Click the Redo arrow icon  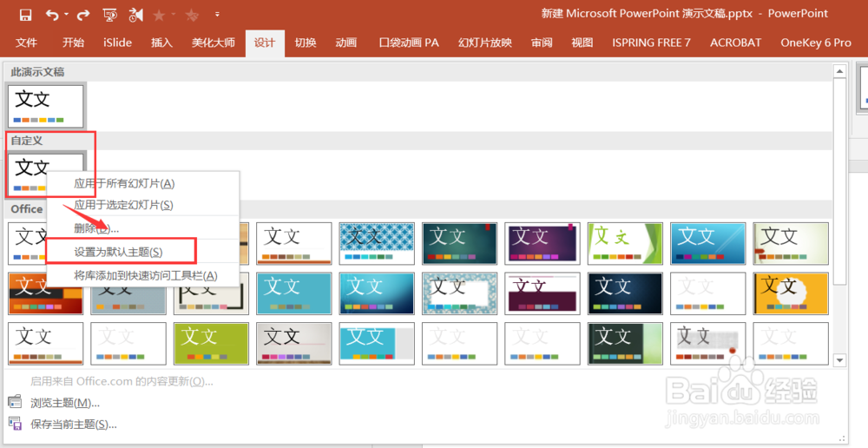[x=83, y=15]
